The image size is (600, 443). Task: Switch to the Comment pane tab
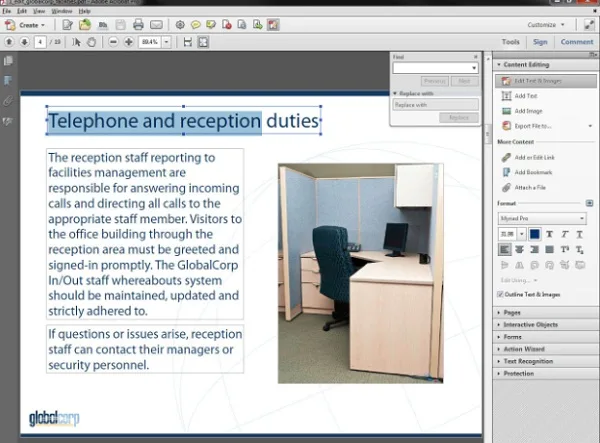tap(577, 42)
